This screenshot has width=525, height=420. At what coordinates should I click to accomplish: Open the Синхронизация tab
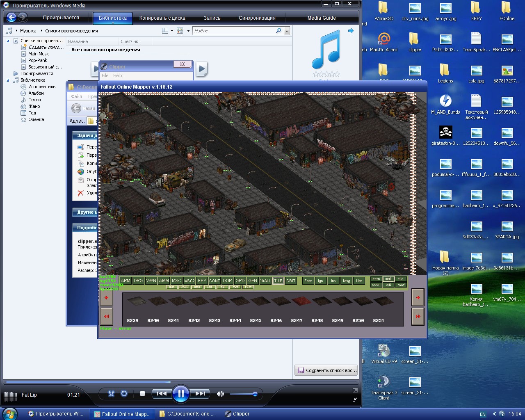[257, 18]
